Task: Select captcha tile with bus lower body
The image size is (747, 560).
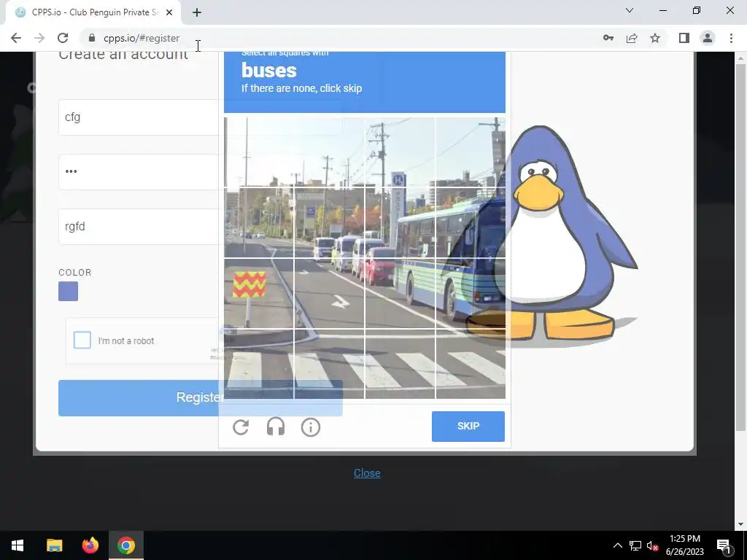Action: 471,293
